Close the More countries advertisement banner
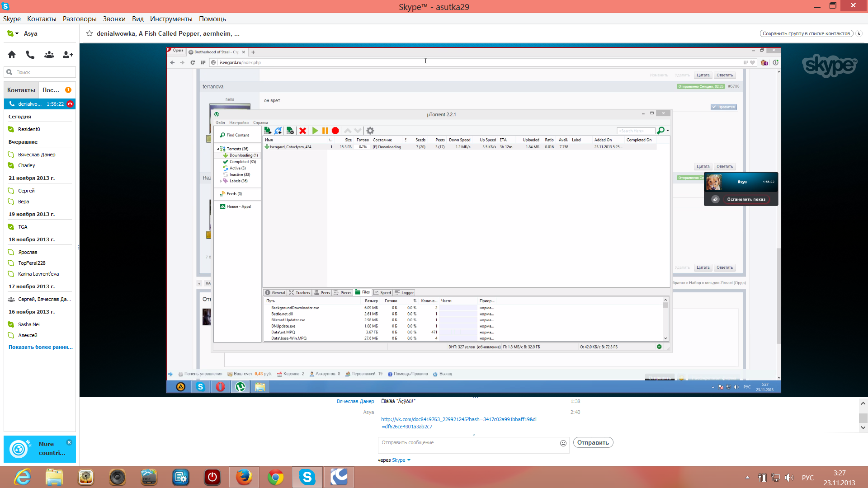The width and height of the screenshot is (868, 488). (x=69, y=442)
